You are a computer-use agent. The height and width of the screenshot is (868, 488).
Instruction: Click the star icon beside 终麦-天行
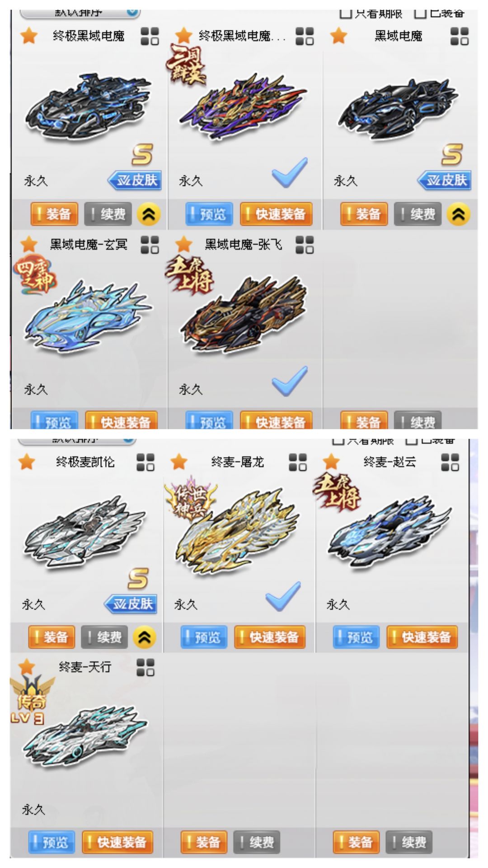pyautogui.click(x=27, y=666)
